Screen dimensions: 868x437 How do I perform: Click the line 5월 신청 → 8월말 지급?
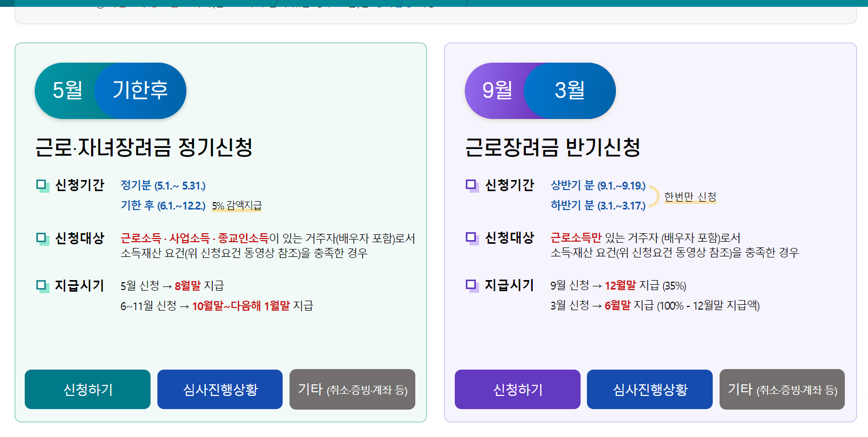coord(172,286)
